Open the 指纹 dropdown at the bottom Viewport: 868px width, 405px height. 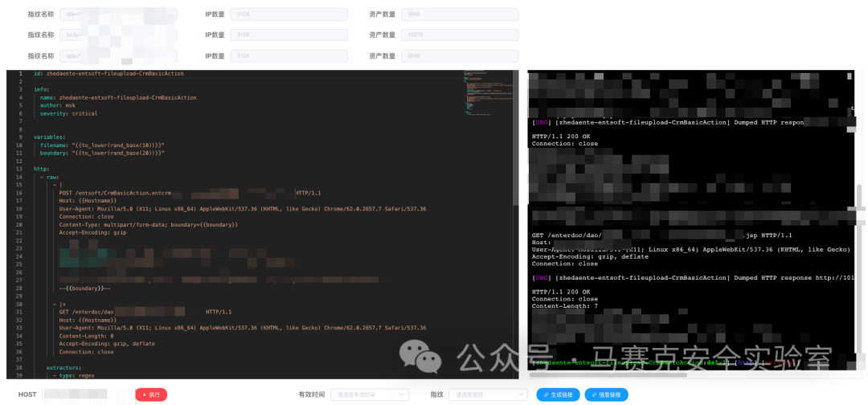[x=489, y=395]
